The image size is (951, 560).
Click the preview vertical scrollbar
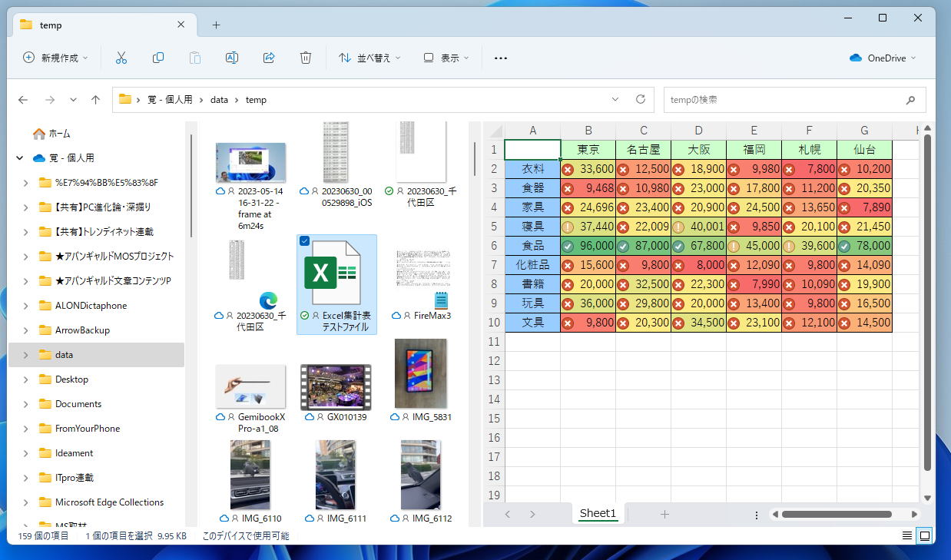[927, 303]
